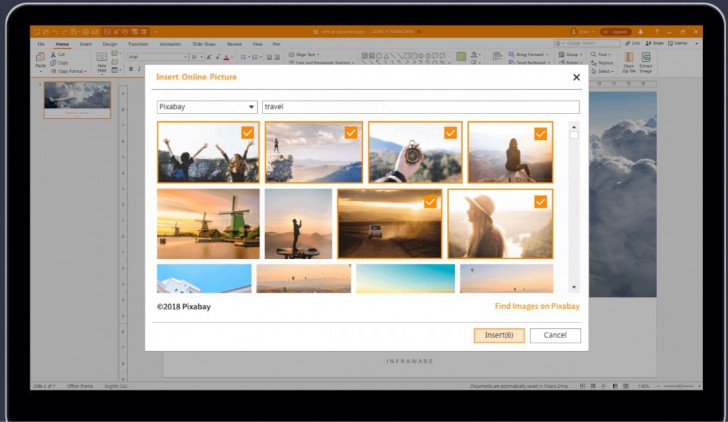The image size is (728, 422).
Task: Click the font color red A icon
Action: coord(227,57)
